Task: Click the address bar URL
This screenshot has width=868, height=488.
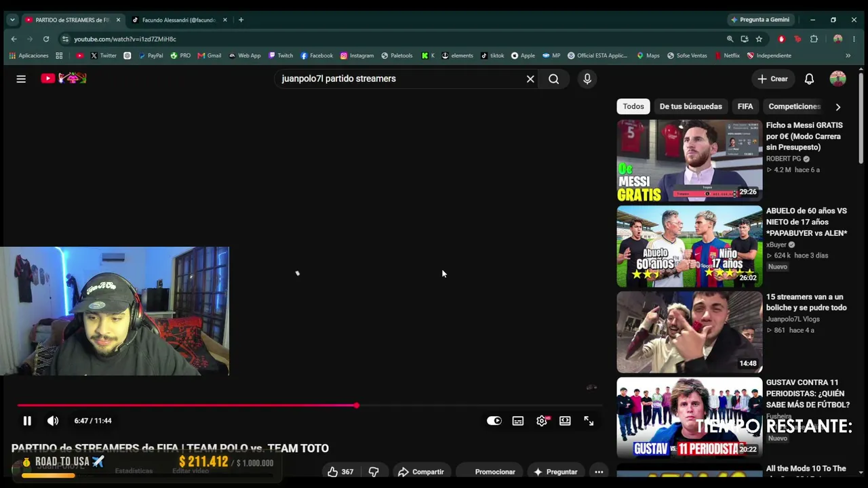Action: (125, 39)
